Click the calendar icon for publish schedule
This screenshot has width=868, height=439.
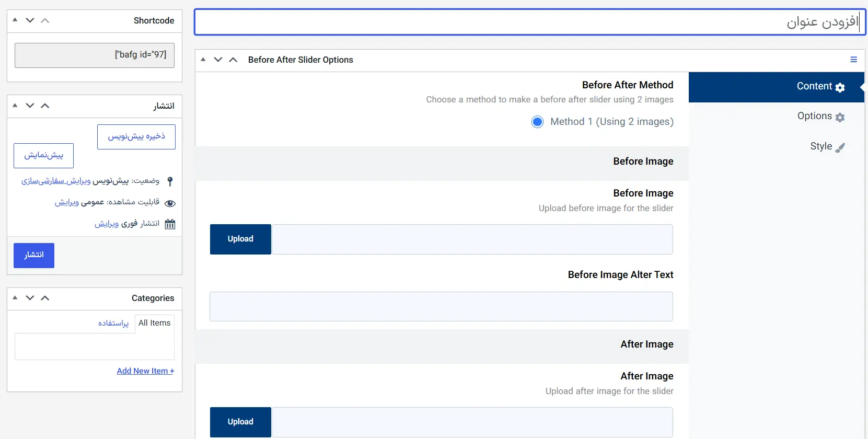(170, 224)
